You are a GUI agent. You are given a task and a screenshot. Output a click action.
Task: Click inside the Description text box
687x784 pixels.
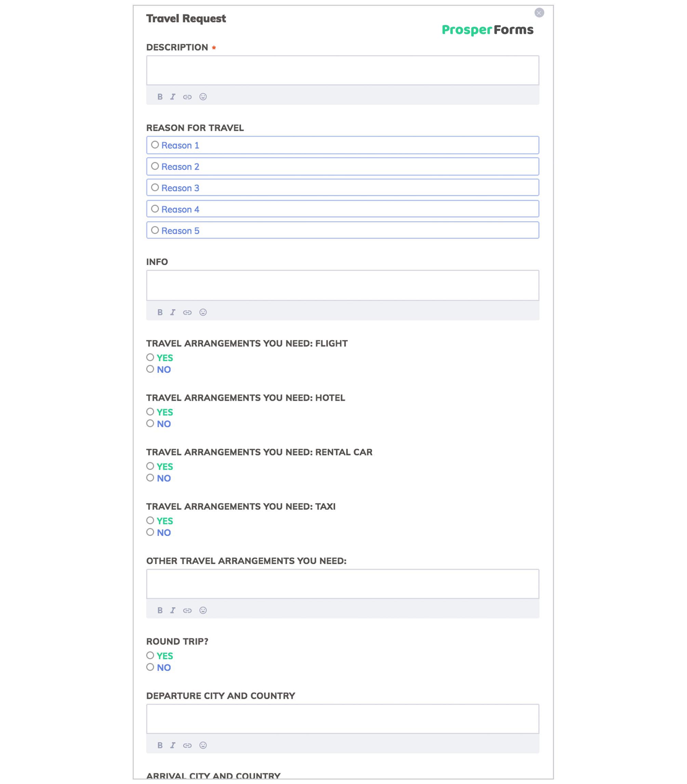pos(343,70)
